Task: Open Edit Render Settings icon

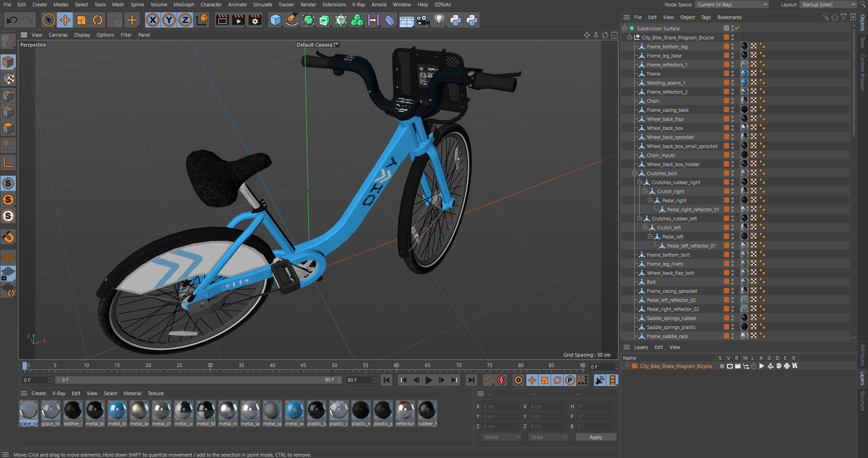Action: (255, 20)
